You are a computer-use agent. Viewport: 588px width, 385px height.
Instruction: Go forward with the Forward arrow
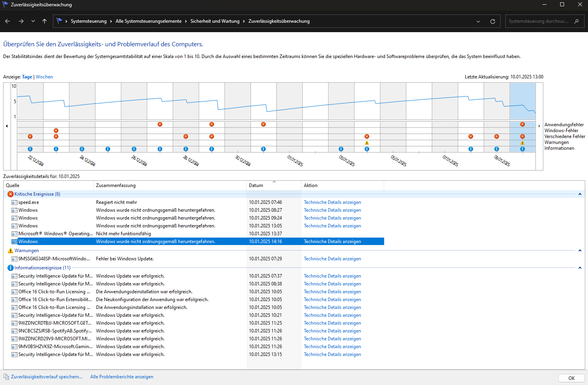[21, 21]
